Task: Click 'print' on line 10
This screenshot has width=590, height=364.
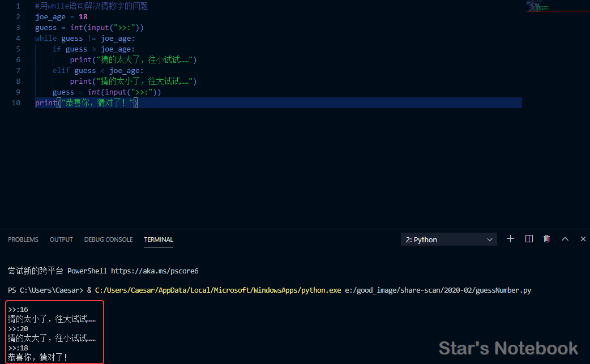Action: (x=45, y=102)
